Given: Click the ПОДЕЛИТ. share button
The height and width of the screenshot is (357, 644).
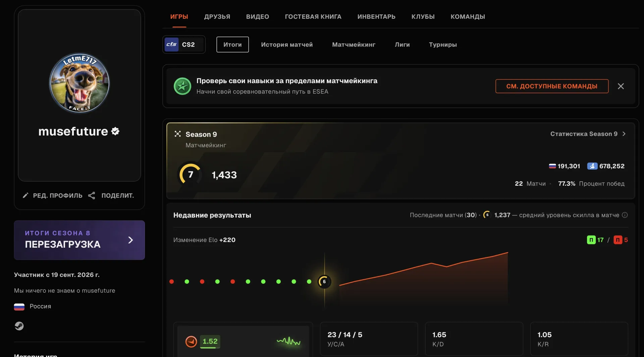Looking at the screenshot, I should click(111, 195).
